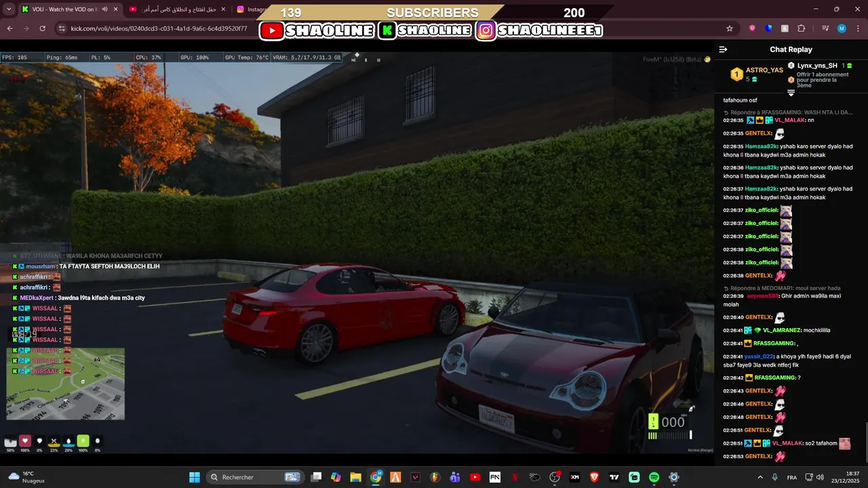This screenshot has width=868, height=488.
Task: Open the media controls icon in toolbar
Action: (825, 28)
